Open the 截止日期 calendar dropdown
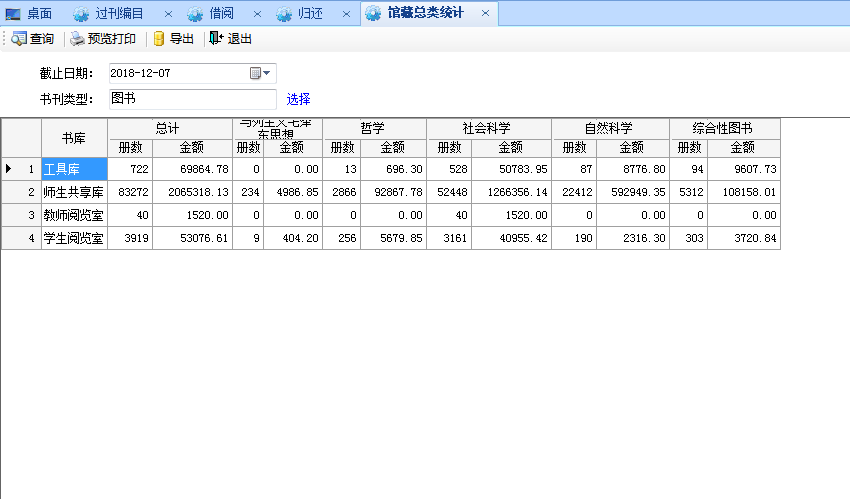 click(260, 73)
